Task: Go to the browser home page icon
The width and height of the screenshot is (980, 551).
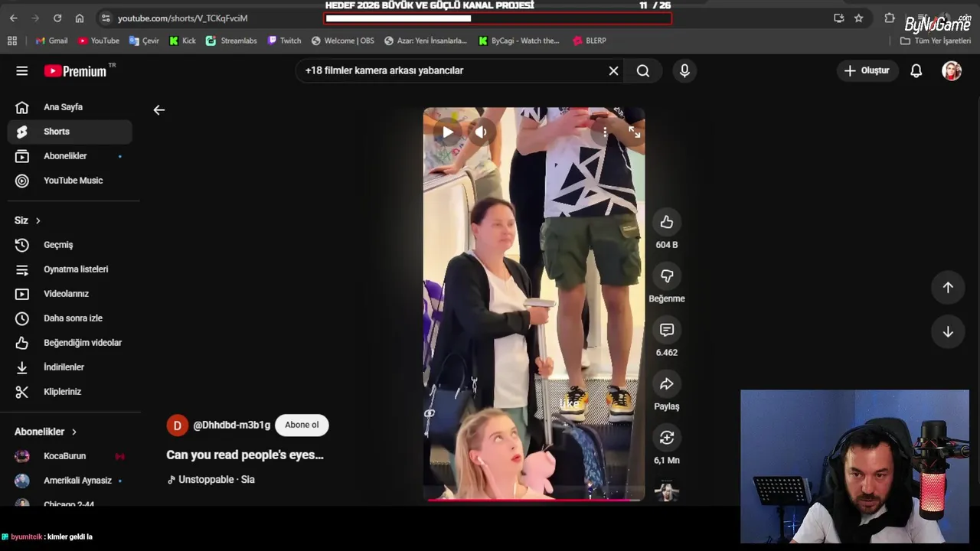Action: coord(80,18)
